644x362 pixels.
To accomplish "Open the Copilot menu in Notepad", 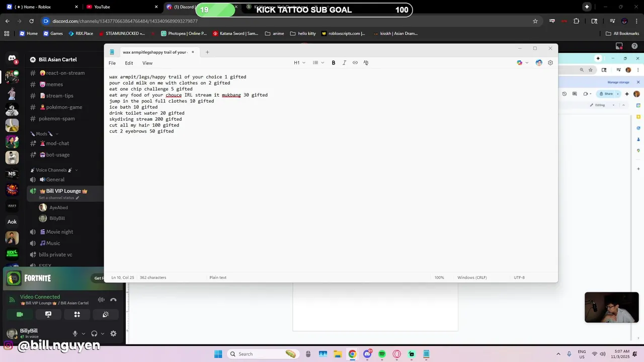I will (x=523, y=63).
